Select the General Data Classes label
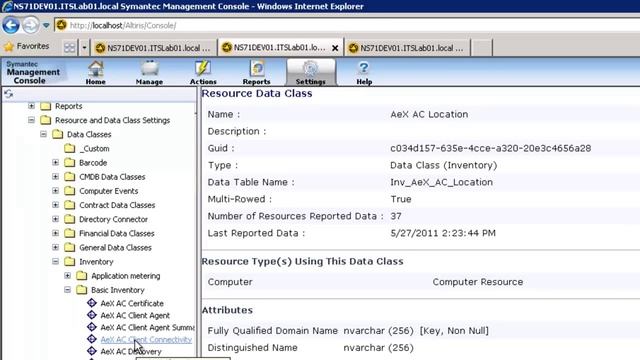 (x=115, y=247)
